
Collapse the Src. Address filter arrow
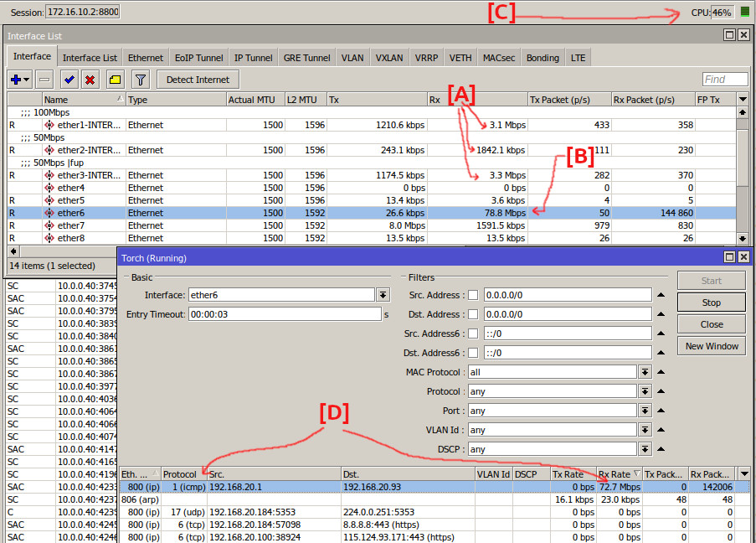pyautogui.click(x=661, y=295)
